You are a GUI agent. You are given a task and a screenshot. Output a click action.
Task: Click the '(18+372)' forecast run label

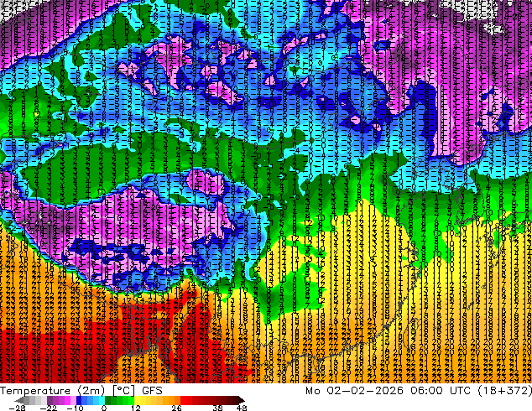(x=504, y=391)
